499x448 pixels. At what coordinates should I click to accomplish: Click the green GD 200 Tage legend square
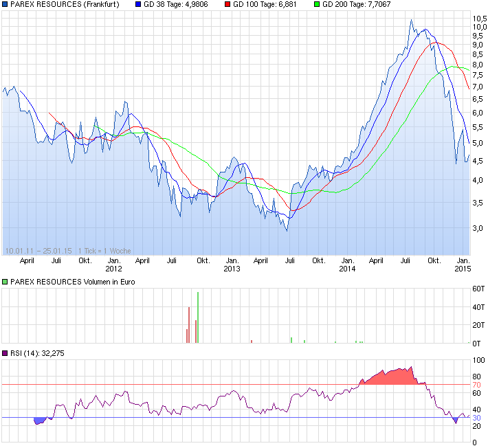coord(315,5)
